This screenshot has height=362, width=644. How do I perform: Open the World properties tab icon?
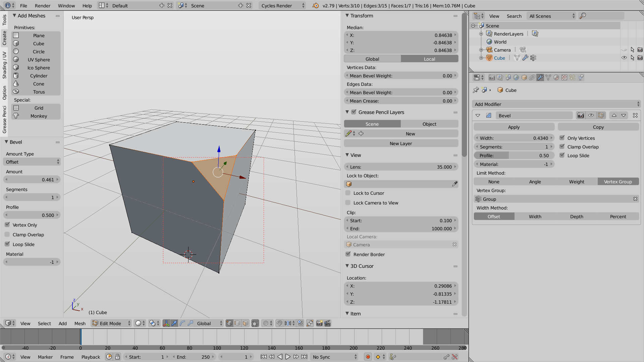pyautogui.click(x=516, y=77)
